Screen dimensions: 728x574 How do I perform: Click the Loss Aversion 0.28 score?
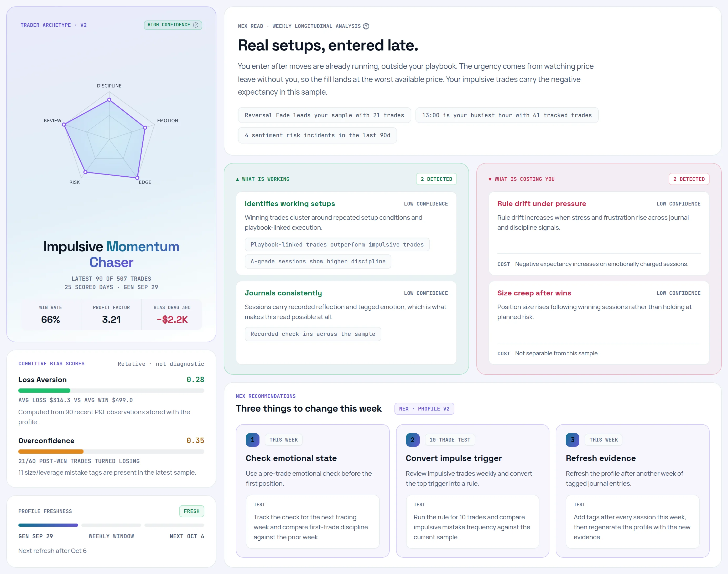click(x=195, y=380)
